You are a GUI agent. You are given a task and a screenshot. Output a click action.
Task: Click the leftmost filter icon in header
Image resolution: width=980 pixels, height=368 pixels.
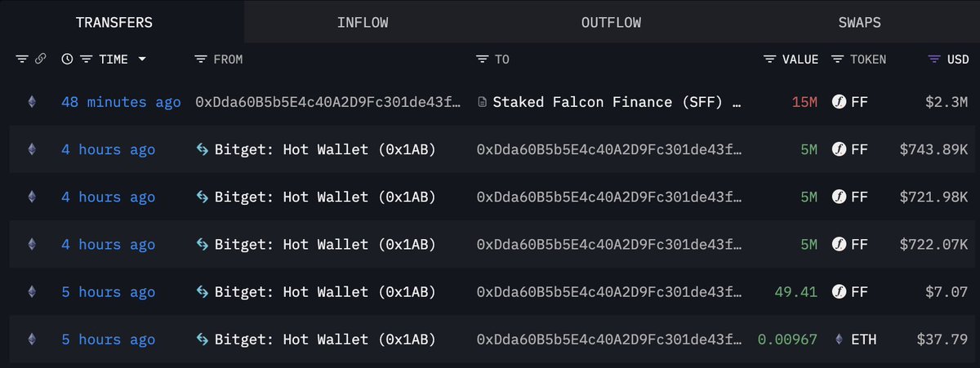point(22,60)
